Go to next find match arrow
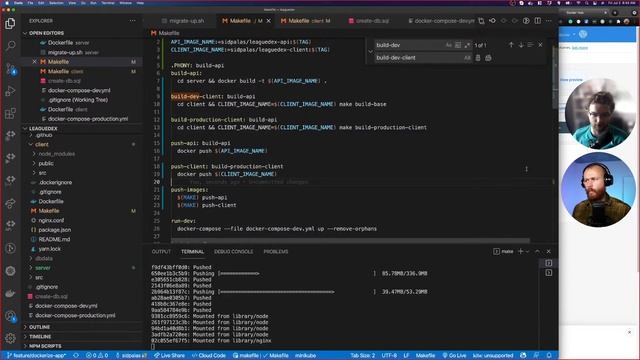The width and height of the screenshot is (640, 360). (521, 45)
